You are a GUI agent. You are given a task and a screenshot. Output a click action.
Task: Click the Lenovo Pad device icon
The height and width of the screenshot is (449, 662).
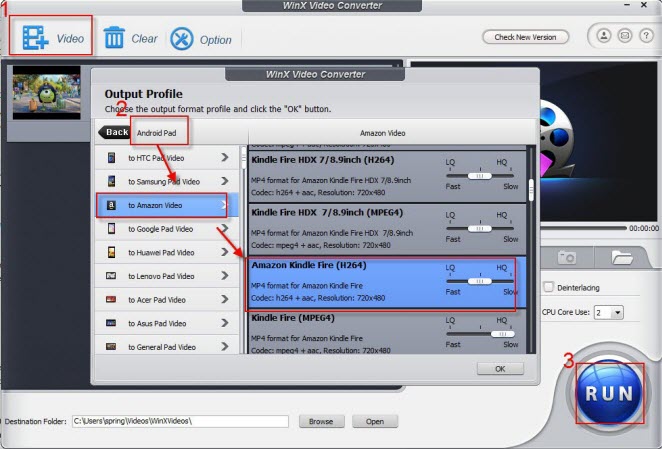[111, 276]
